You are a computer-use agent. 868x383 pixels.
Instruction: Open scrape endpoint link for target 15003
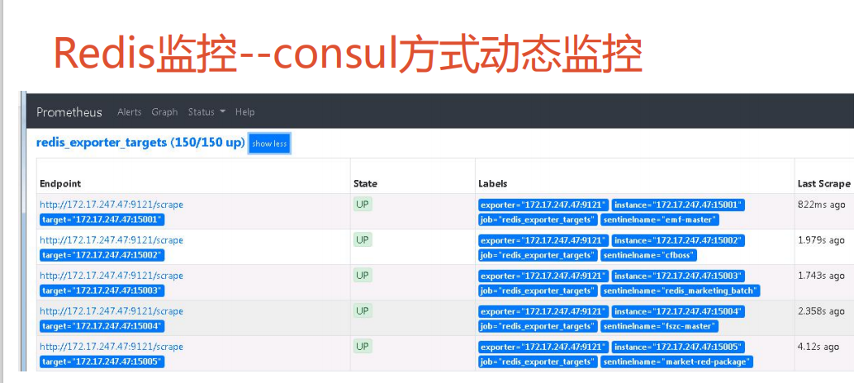tap(111, 275)
